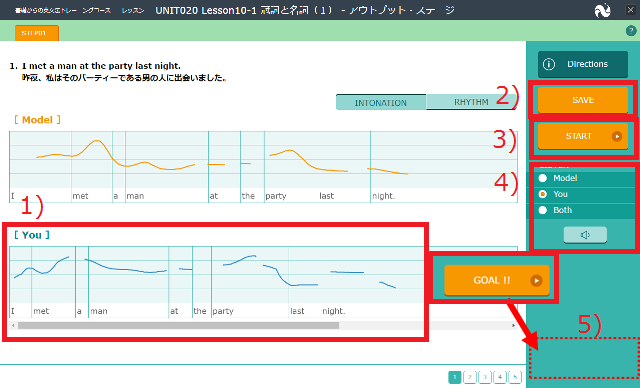The width and height of the screenshot is (640, 388).
Task: Switch to the INTONATION tab
Action: [381, 102]
